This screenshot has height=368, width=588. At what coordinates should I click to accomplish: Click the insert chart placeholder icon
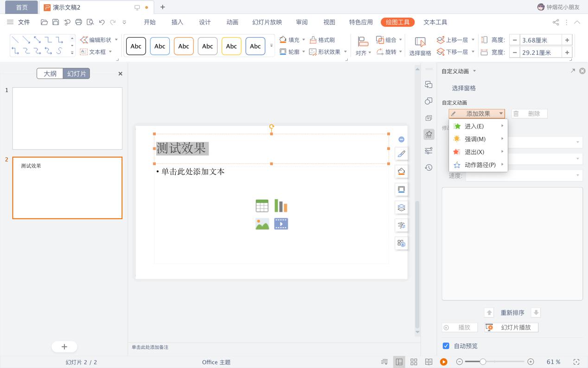click(x=281, y=206)
